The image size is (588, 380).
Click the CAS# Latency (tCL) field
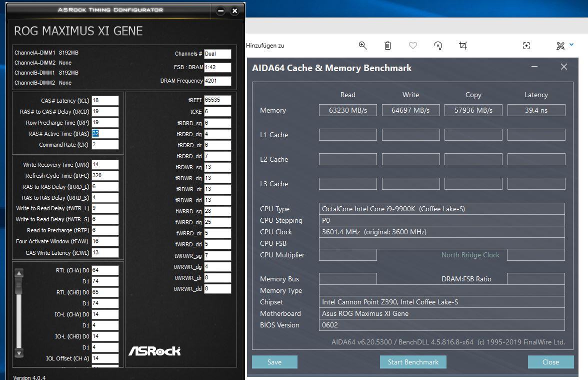point(105,101)
